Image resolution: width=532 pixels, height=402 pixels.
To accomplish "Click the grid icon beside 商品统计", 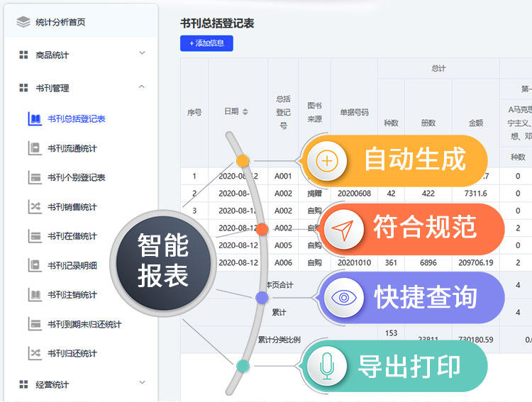I will point(23,55).
